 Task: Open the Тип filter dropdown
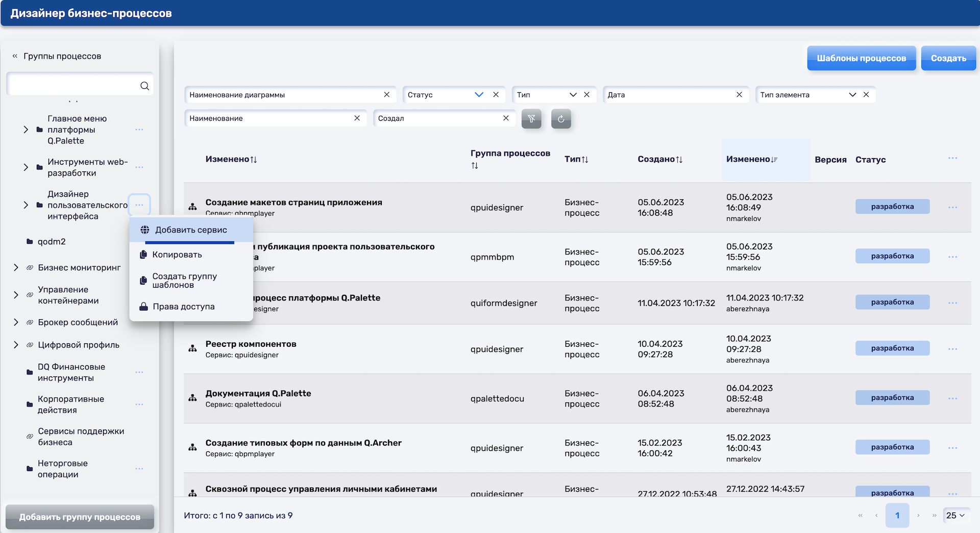click(x=573, y=94)
